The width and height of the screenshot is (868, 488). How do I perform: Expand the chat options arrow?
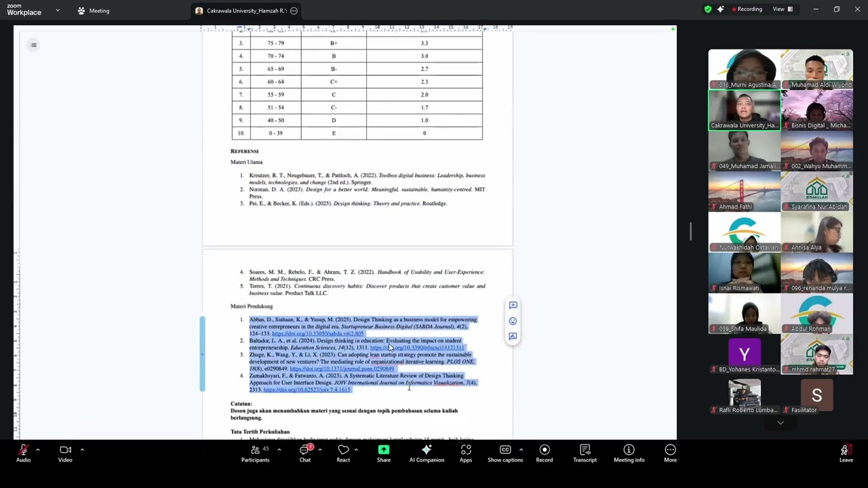[319, 449]
